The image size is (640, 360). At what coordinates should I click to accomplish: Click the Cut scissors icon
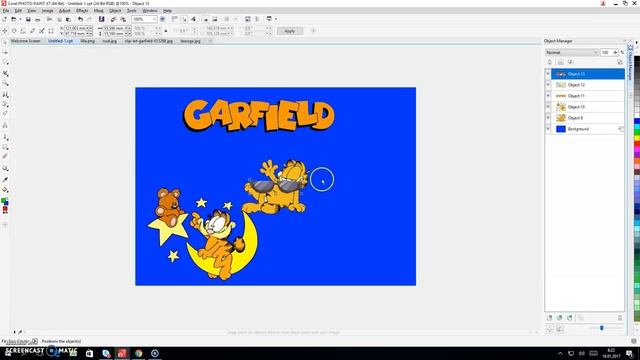pyautogui.click(x=49, y=19)
